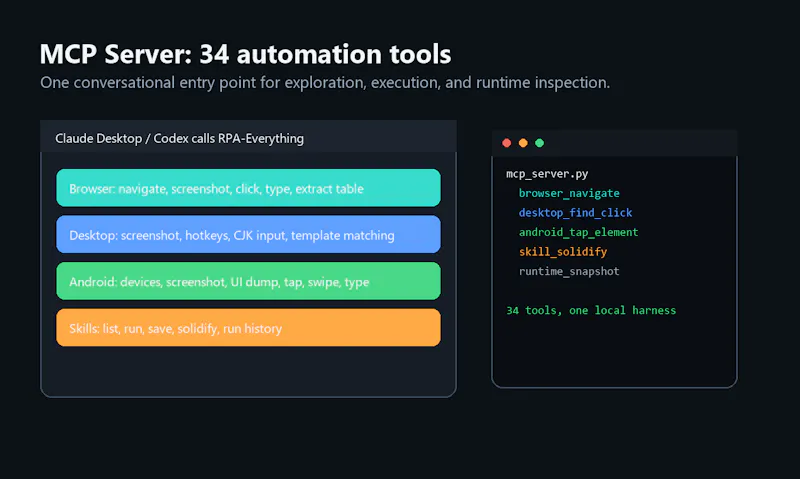
Task: Click skill_solidify in the terminal list
Action: tap(563, 251)
